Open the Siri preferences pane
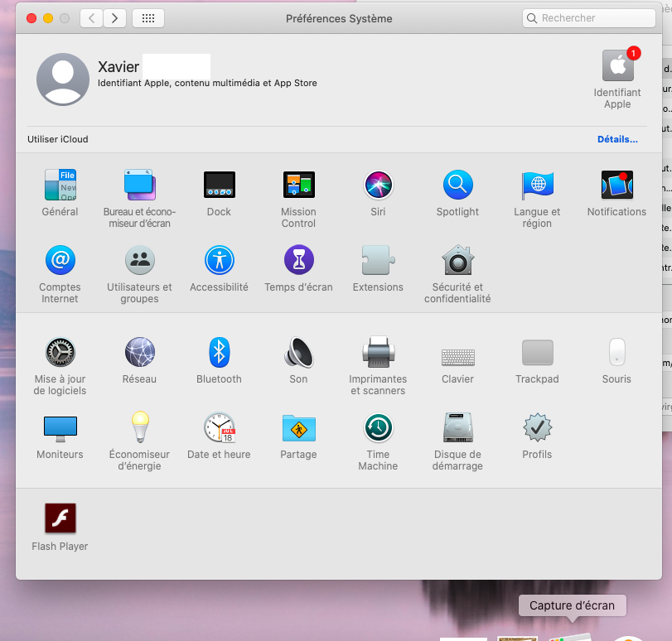Image resolution: width=672 pixels, height=641 pixels. coord(379,186)
